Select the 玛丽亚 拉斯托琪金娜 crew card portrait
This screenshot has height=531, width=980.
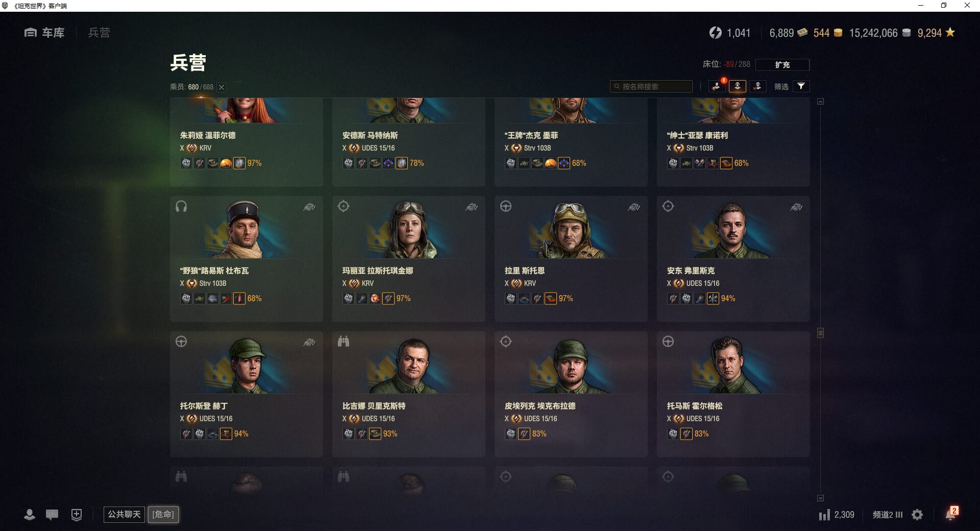pyautogui.click(x=409, y=229)
